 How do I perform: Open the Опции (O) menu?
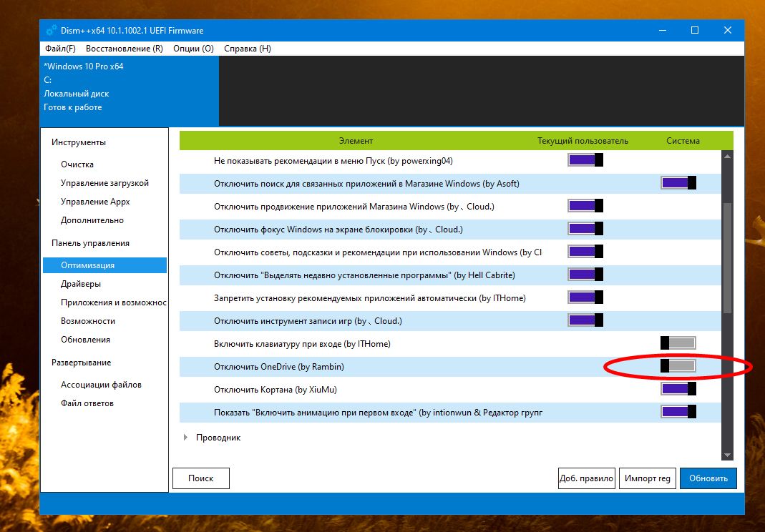click(x=193, y=49)
